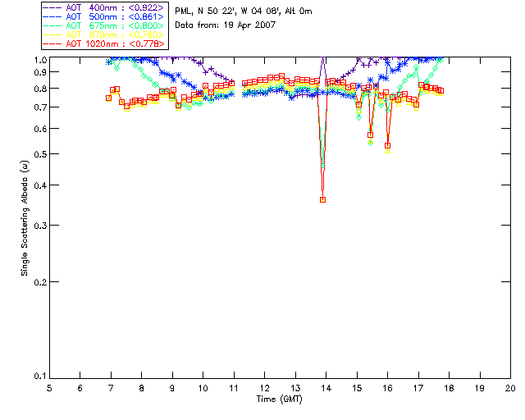This screenshot has width=525, height=420.
Task: Click the x-axis tick label 11
Action: pyautogui.click(x=234, y=388)
